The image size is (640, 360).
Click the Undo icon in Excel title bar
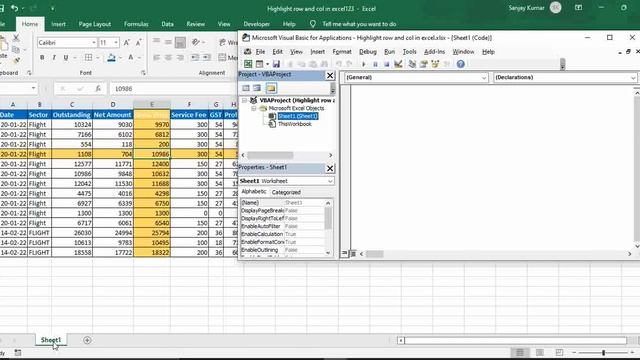[x=15, y=8]
